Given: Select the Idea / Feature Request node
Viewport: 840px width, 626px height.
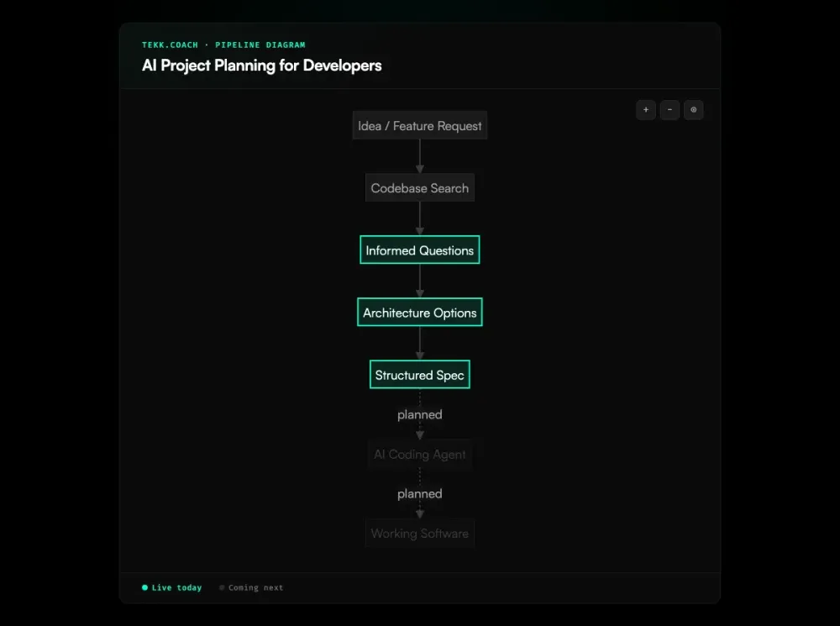Looking at the screenshot, I should (x=419, y=125).
